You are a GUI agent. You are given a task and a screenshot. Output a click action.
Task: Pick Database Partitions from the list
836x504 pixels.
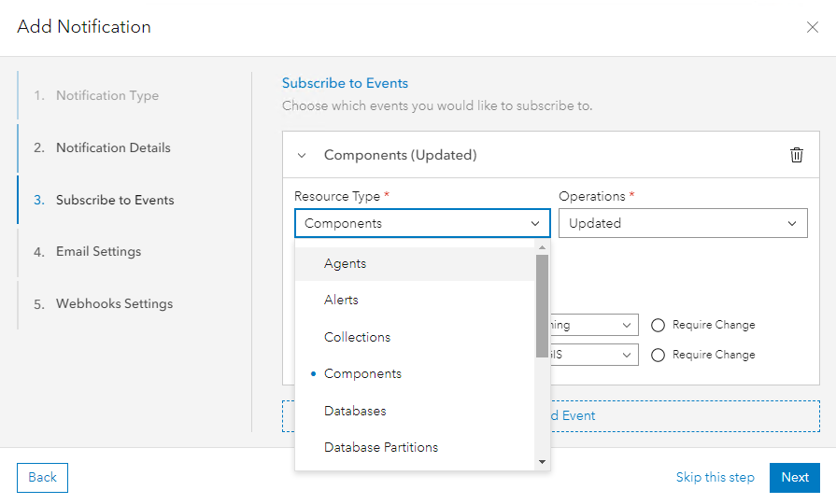[381, 447]
